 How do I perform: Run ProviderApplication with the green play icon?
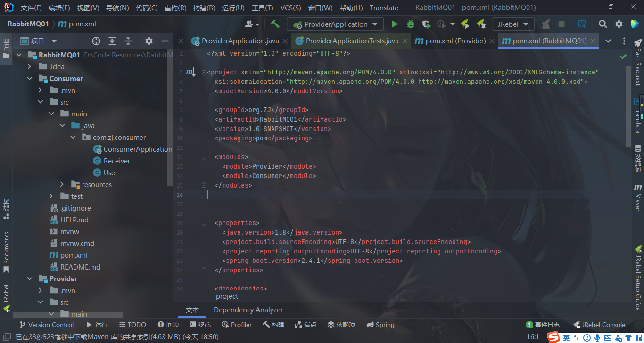point(395,24)
